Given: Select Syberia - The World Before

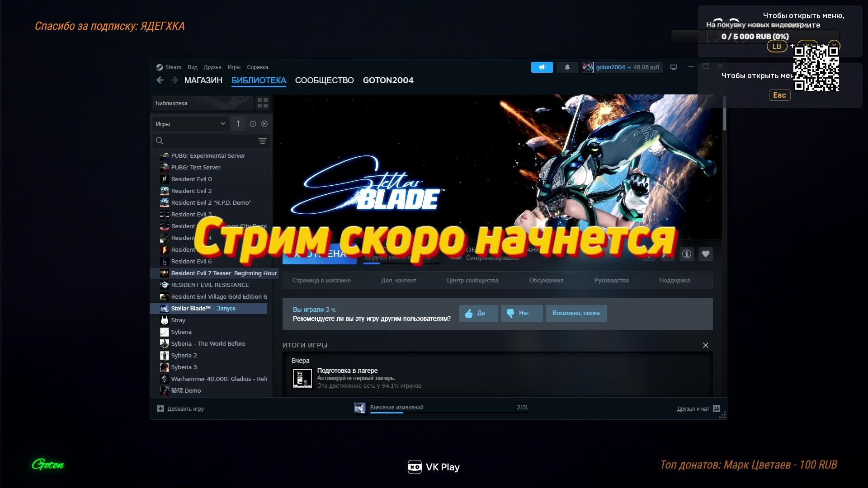Looking at the screenshot, I should pyautogui.click(x=208, y=343).
